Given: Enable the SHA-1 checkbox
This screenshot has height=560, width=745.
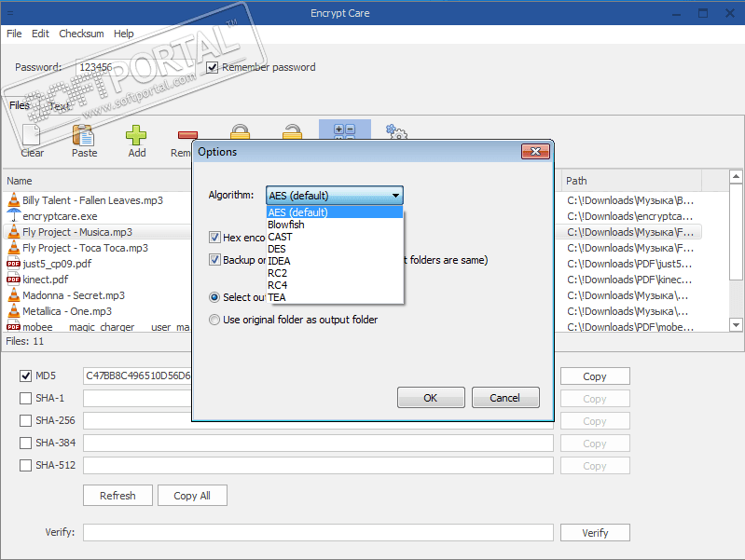Looking at the screenshot, I should coord(26,398).
